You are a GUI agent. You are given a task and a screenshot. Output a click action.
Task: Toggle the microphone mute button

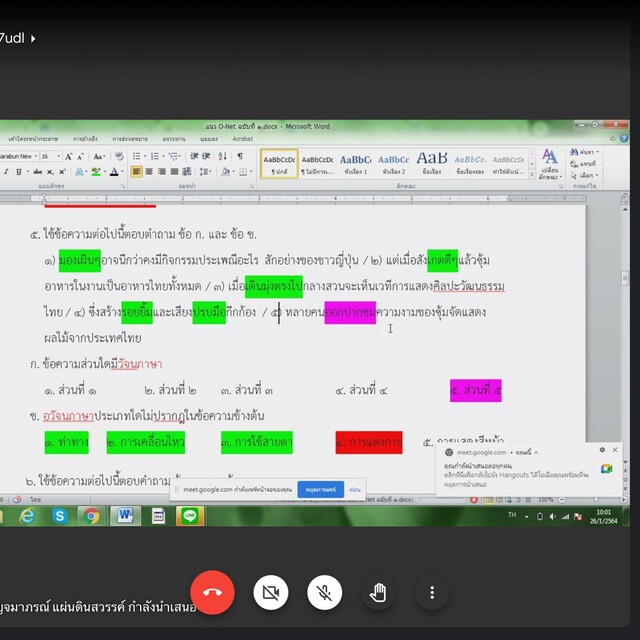pos(323,592)
